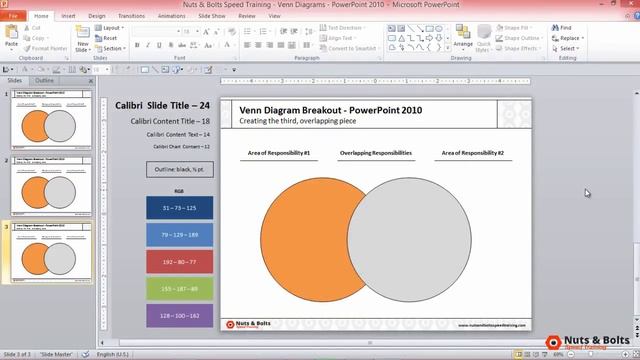Click the dark blue 31-73-125 swatch

click(180, 208)
